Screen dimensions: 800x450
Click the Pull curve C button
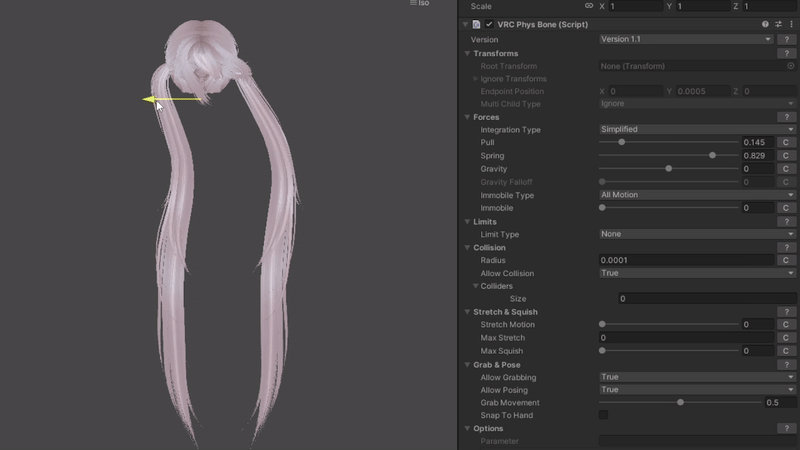pyautogui.click(x=786, y=142)
